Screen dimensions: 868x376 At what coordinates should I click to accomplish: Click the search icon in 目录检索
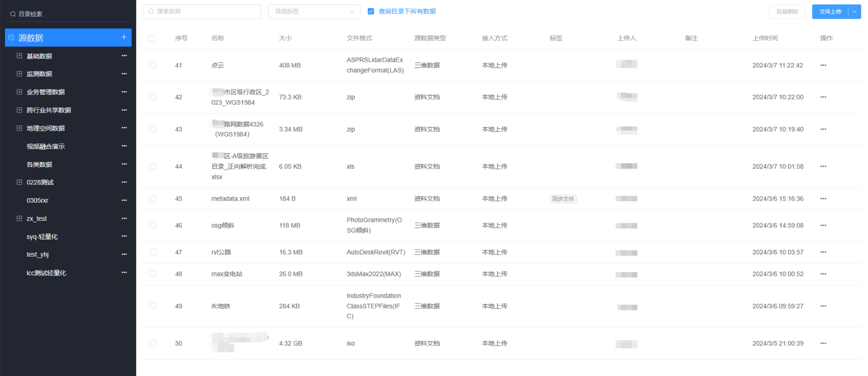pyautogui.click(x=13, y=14)
